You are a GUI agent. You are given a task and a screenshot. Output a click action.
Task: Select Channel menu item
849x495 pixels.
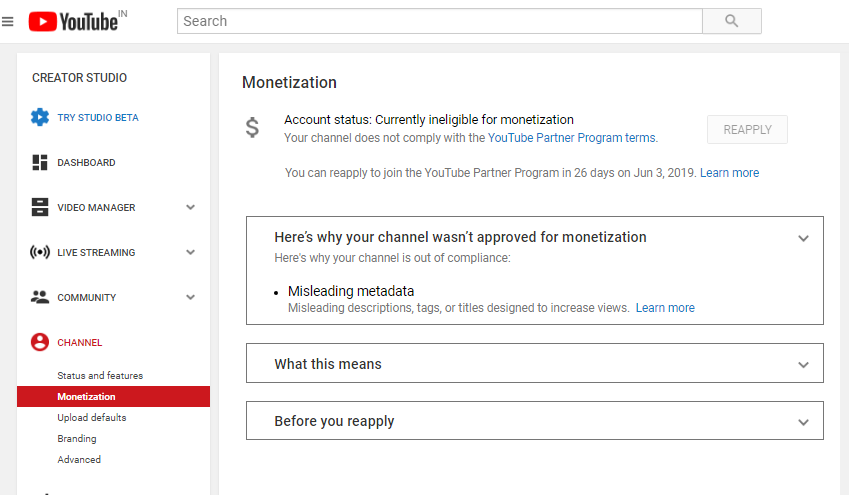[x=80, y=342]
